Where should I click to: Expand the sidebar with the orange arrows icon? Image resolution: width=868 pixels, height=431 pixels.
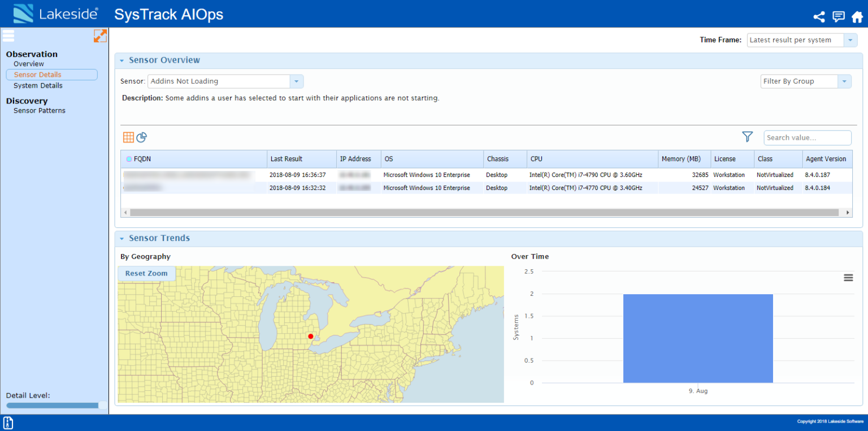click(x=101, y=36)
